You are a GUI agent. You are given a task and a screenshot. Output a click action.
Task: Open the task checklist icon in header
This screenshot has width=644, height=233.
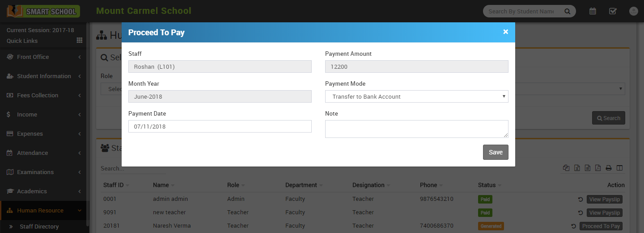(613, 11)
